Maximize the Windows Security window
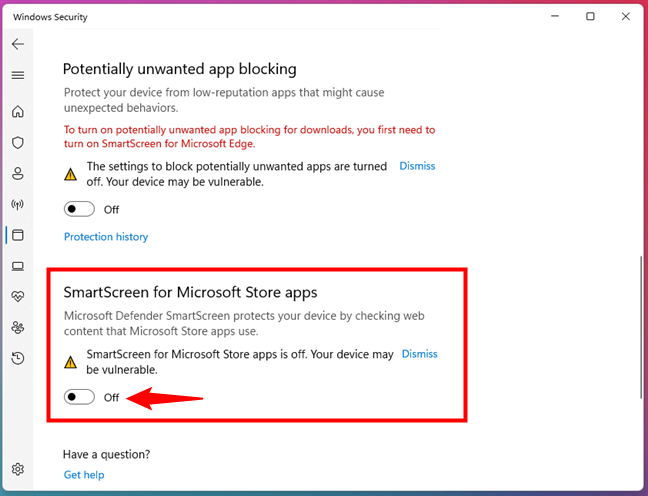This screenshot has height=496, width=648. [x=590, y=16]
